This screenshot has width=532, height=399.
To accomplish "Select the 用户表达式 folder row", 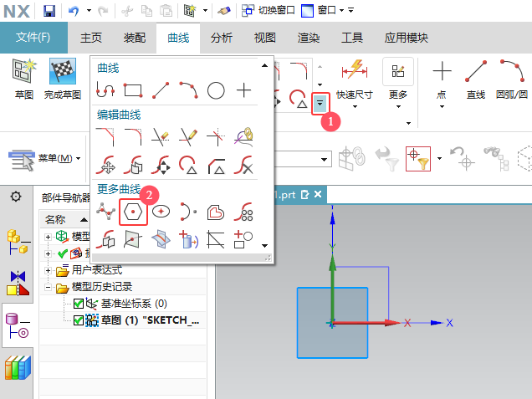I will (x=123, y=270).
